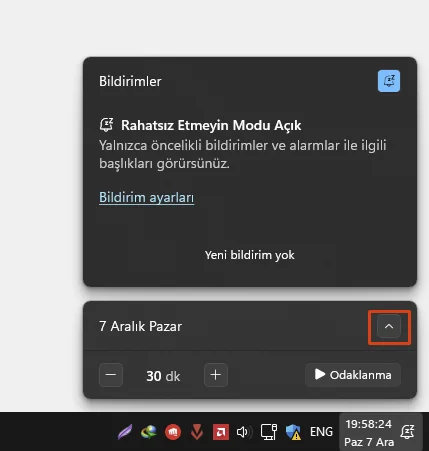Screen dimensions: 429x451
Task: Open the red Vanguard arrow tray icon
Action: 197,432
